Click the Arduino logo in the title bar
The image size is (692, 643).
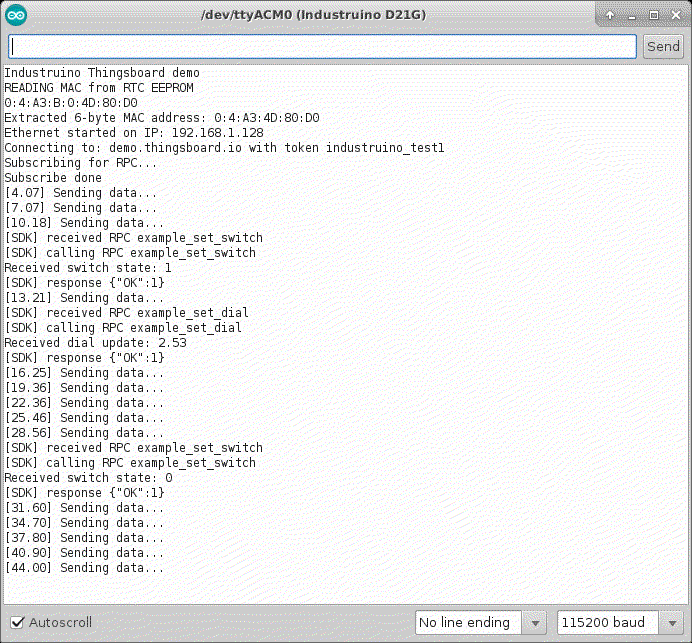click(18, 15)
